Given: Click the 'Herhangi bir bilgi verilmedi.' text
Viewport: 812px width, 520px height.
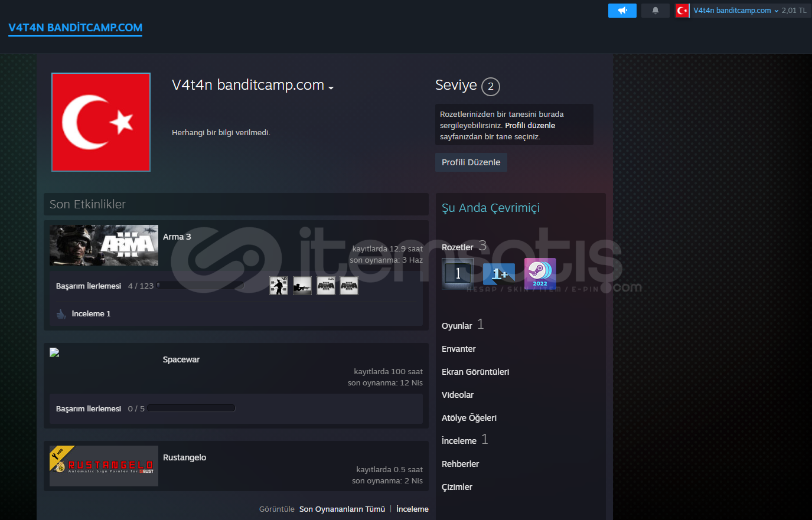Looking at the screenshot, I should pos(221,133).
